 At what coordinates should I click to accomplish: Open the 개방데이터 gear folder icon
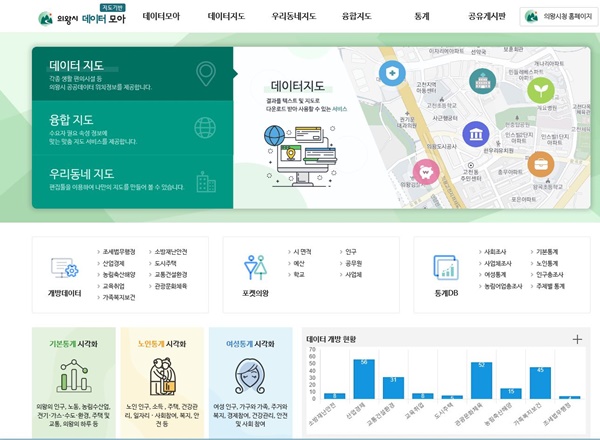tap(64, 268)
